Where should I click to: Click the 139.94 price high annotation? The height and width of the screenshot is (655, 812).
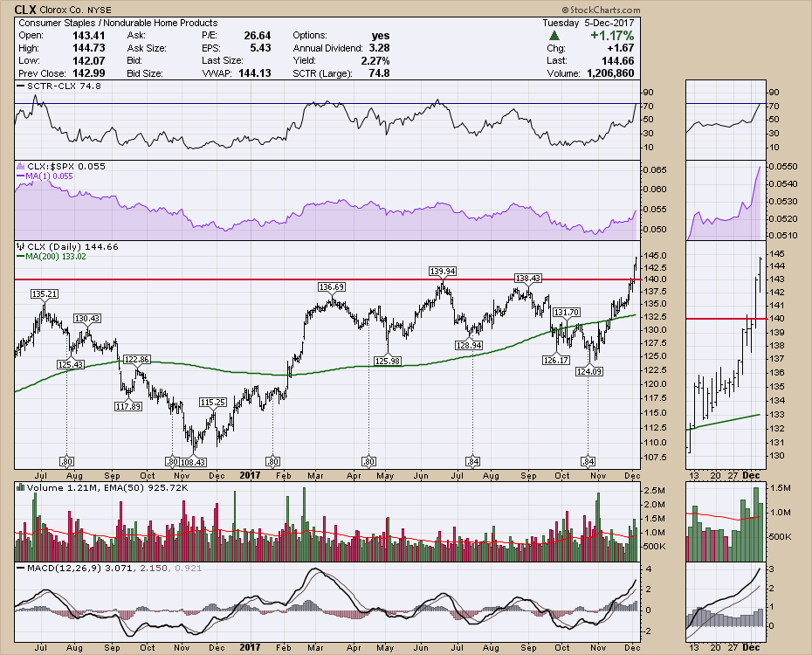coord(443,272)
